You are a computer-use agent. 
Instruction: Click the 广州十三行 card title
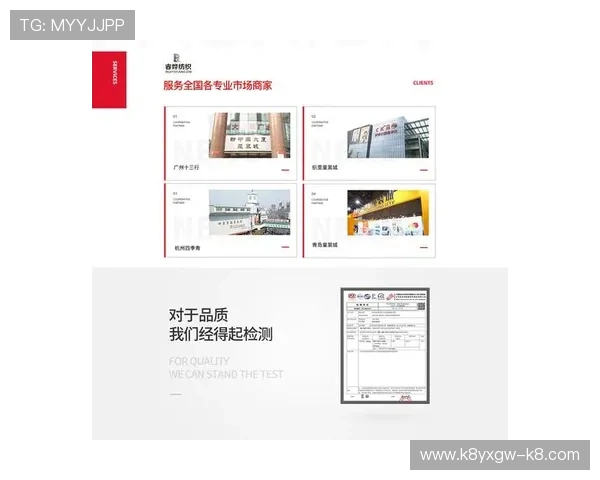click(186, 167)
